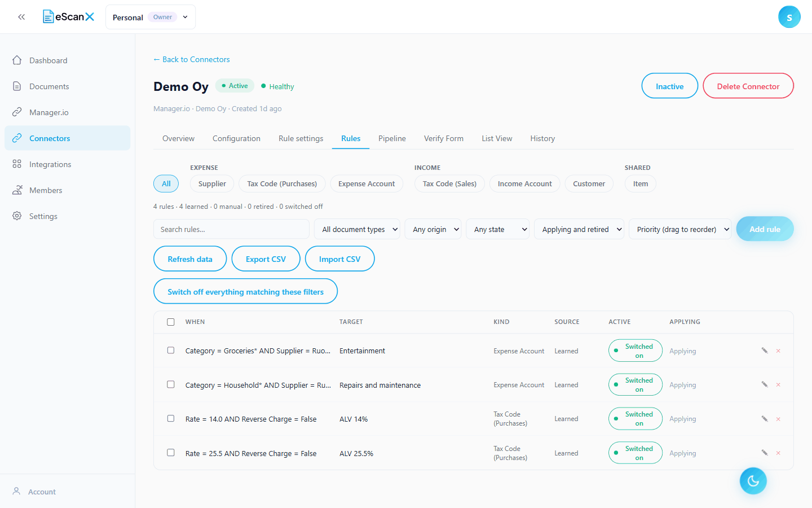Toggle Switched on for the Entertainment rule
The width and height of the screenshot is (812, 508).
[636, 351]
